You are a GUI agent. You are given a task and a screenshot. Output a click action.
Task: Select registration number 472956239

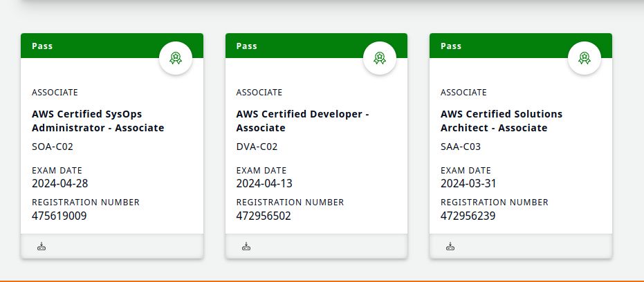(468, 216)
